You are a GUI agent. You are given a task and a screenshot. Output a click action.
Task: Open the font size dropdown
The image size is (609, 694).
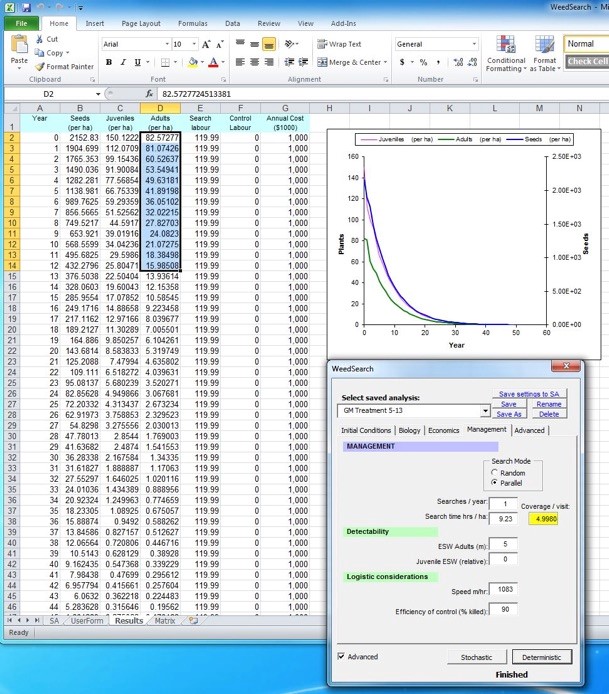tap(194, 44)
